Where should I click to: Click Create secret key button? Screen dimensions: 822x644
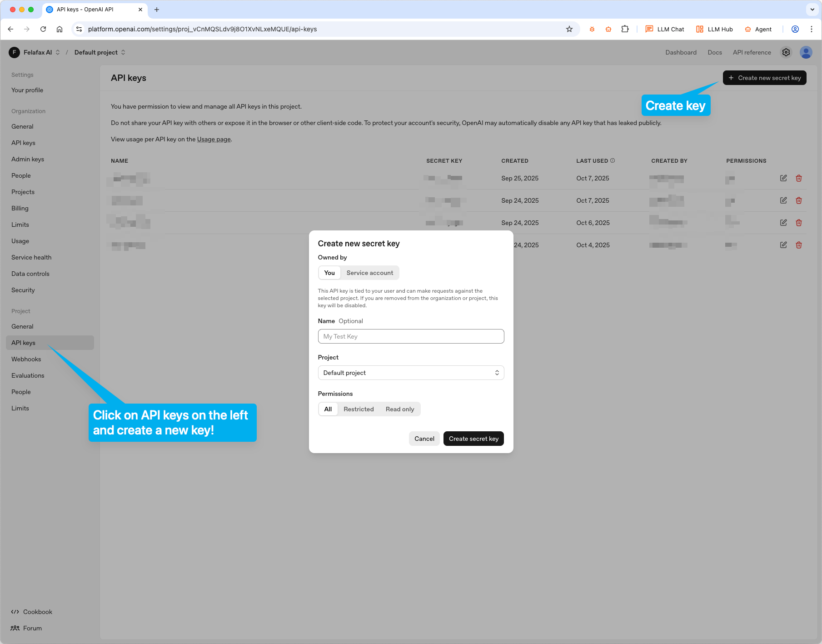point(473,439)
